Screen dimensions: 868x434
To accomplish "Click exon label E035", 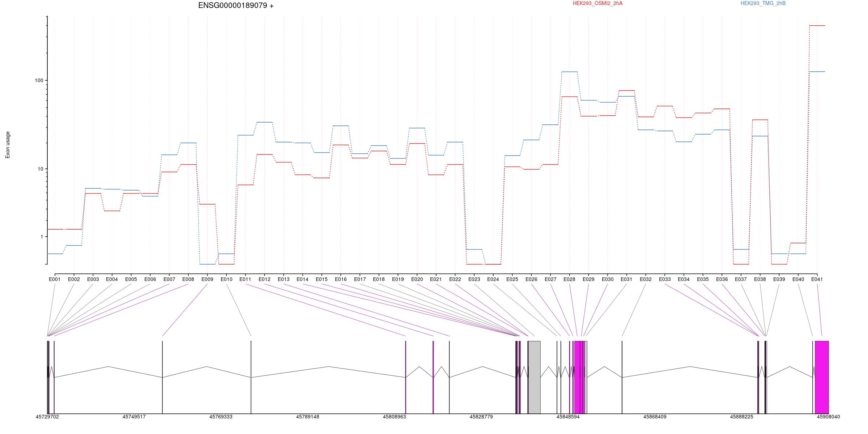I will 703,279.
